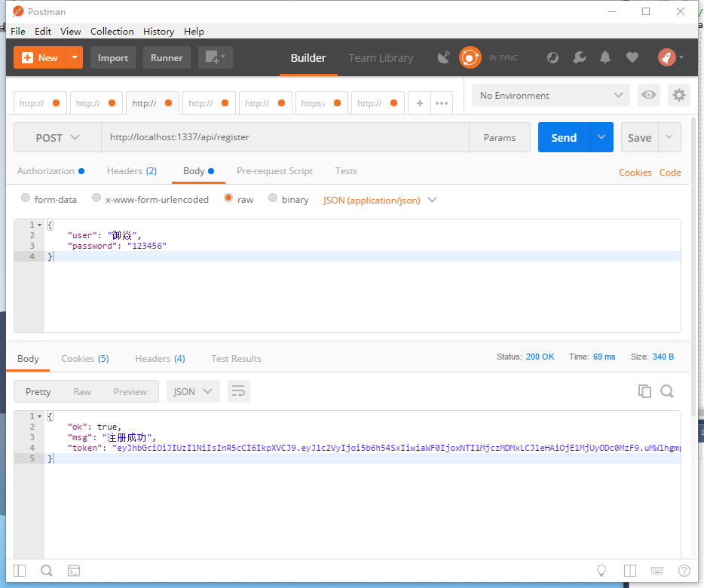This screenshot has height=588, width=704.
Task: Click the request URL input field
Action: 285,137
